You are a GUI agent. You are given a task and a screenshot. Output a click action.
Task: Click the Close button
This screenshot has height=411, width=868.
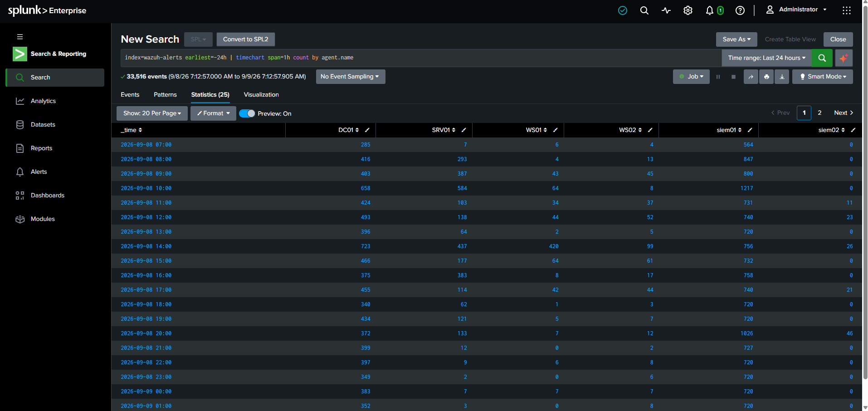coord(838,39)
